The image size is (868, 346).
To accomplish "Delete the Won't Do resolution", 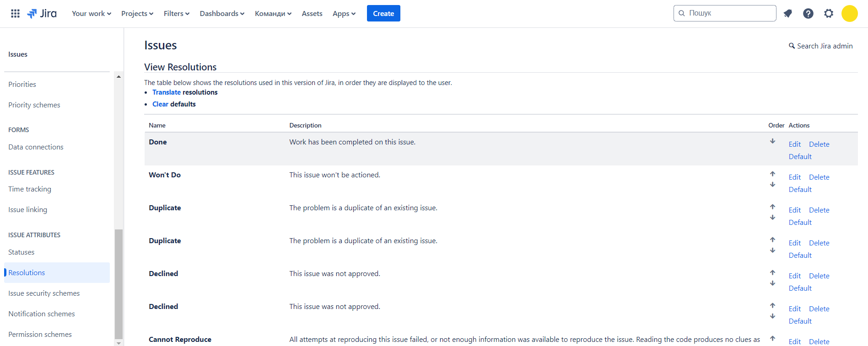I will (x=819, y=177).
